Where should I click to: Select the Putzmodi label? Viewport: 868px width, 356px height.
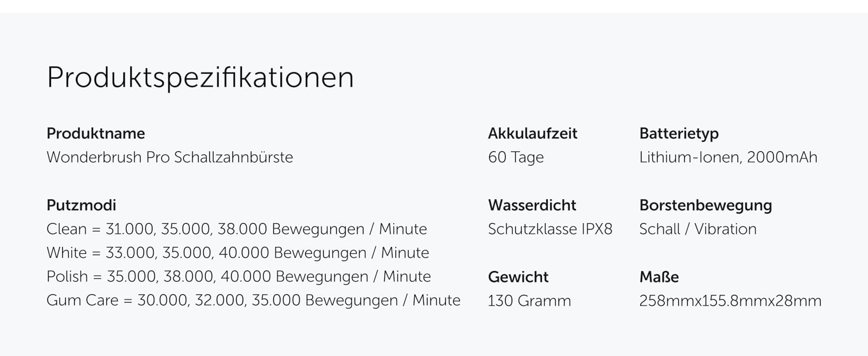81,205
